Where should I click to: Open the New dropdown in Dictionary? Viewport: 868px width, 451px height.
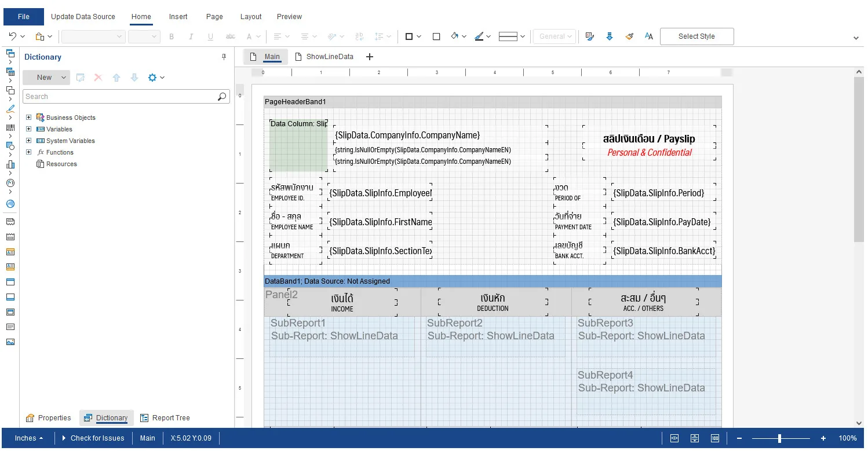(64, 78)
